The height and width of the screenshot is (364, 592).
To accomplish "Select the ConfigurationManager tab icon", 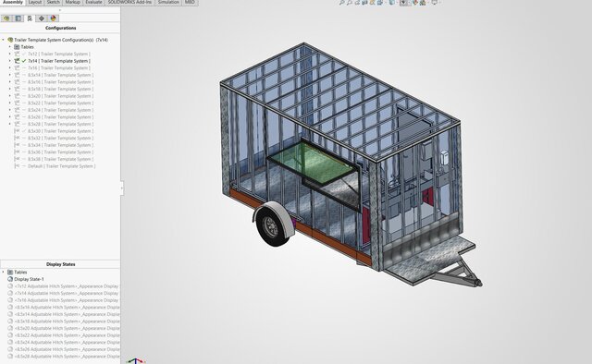I will (30, 18).
